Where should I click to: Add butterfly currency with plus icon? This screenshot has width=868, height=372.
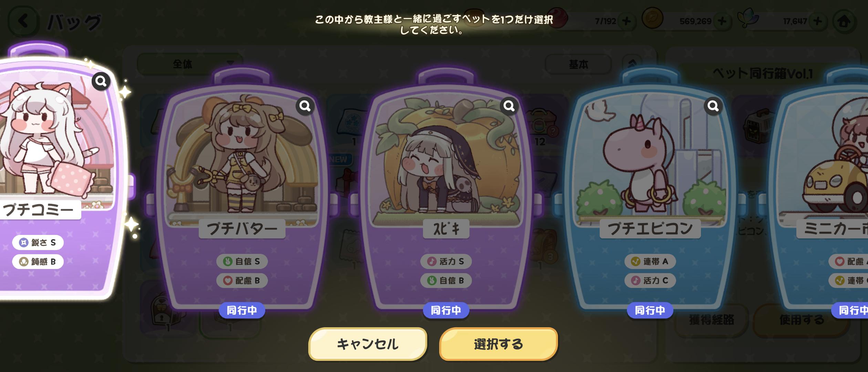pos(818,21)
